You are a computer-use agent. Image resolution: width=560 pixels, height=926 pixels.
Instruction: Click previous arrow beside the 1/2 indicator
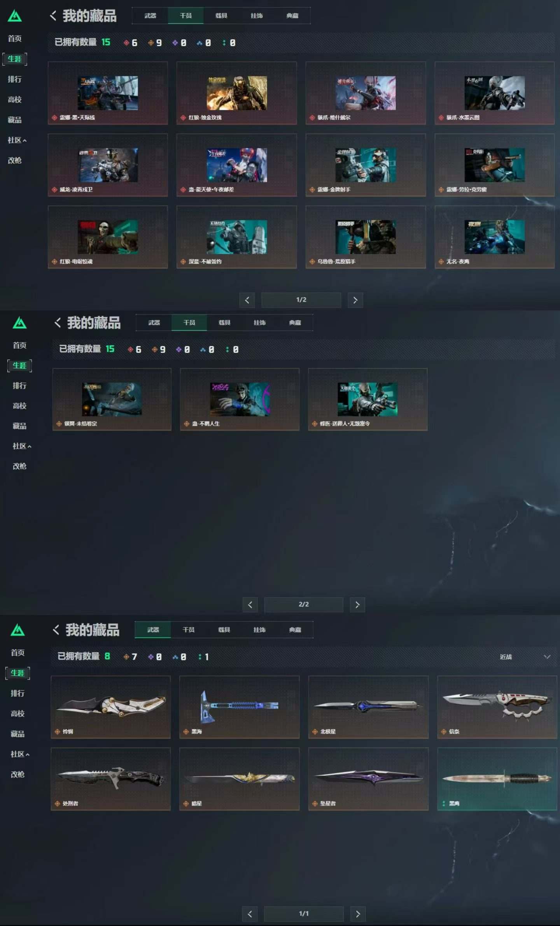[247, 300]
